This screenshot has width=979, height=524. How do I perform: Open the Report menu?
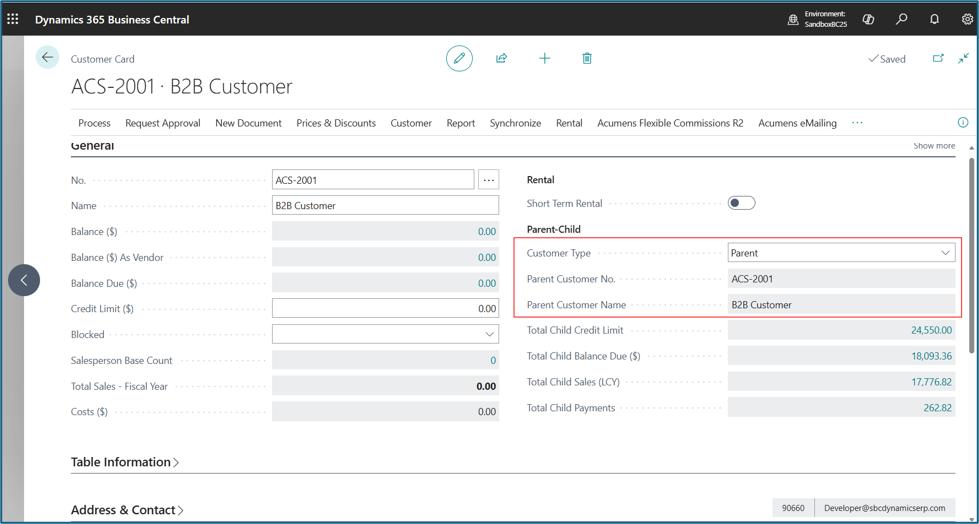click(461, 123)
